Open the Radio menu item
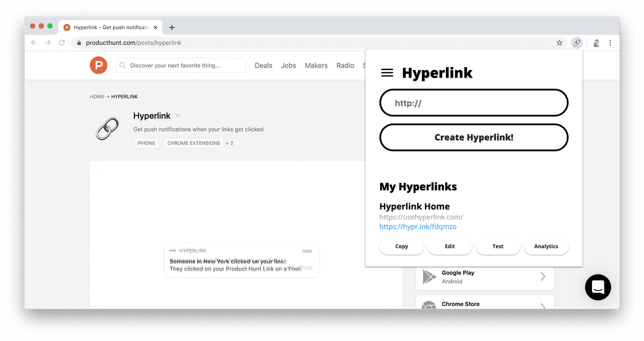Viewport: 644px width, 341px height. 345,65
